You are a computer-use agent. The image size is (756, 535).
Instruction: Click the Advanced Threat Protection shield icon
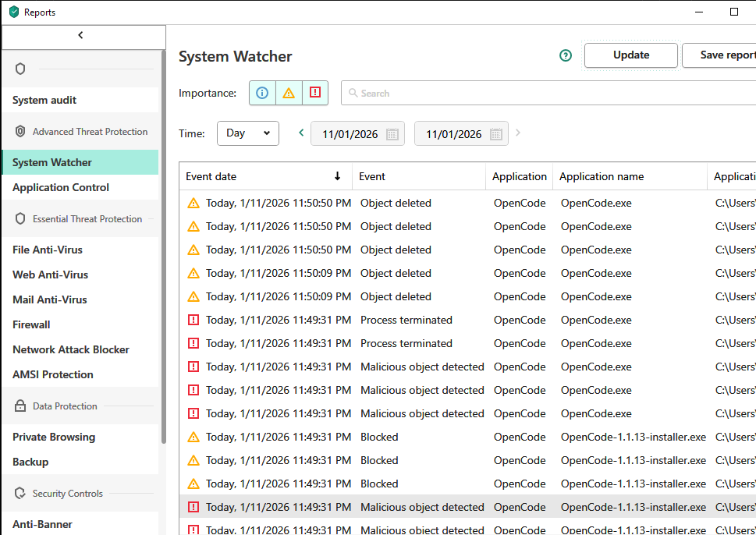[20, 131]
